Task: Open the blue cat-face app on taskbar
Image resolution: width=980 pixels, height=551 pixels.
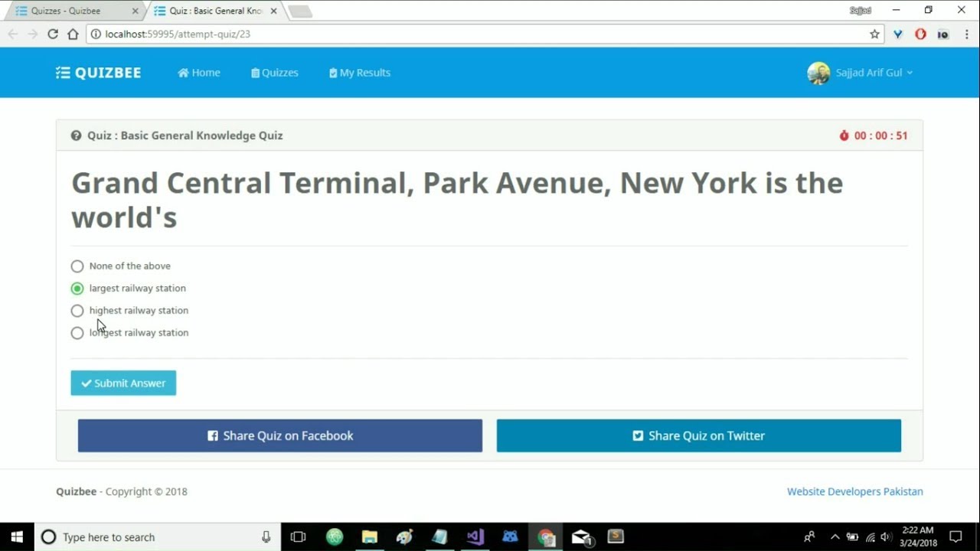Action: (511, 537)
